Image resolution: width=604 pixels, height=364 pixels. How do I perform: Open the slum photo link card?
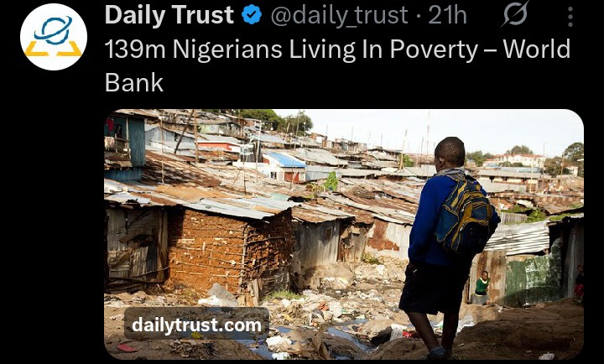coord(344,234)
